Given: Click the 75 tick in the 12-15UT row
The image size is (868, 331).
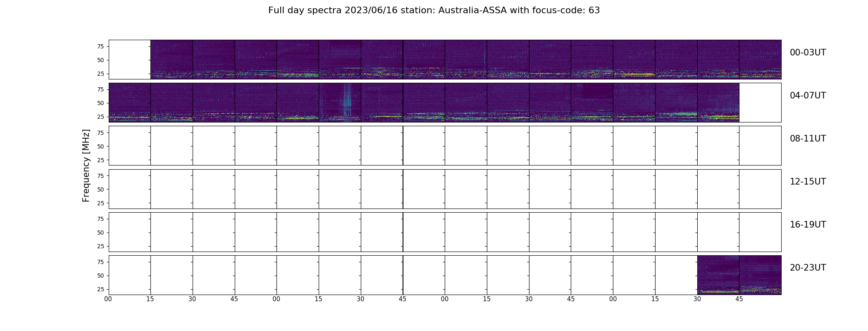Looking at the screenshot, I should click(x=100, y=176).
